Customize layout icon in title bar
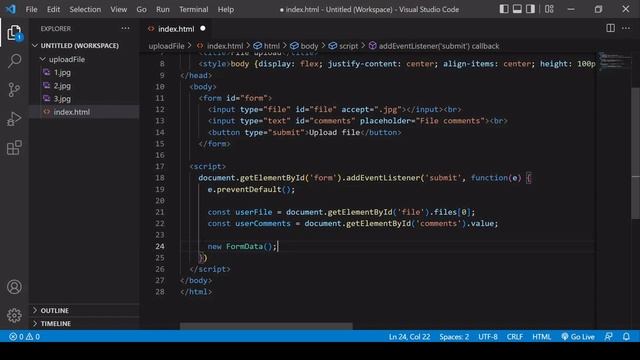Screen dimensions: 640x360 pyautogui.click(x=549, y=9)
